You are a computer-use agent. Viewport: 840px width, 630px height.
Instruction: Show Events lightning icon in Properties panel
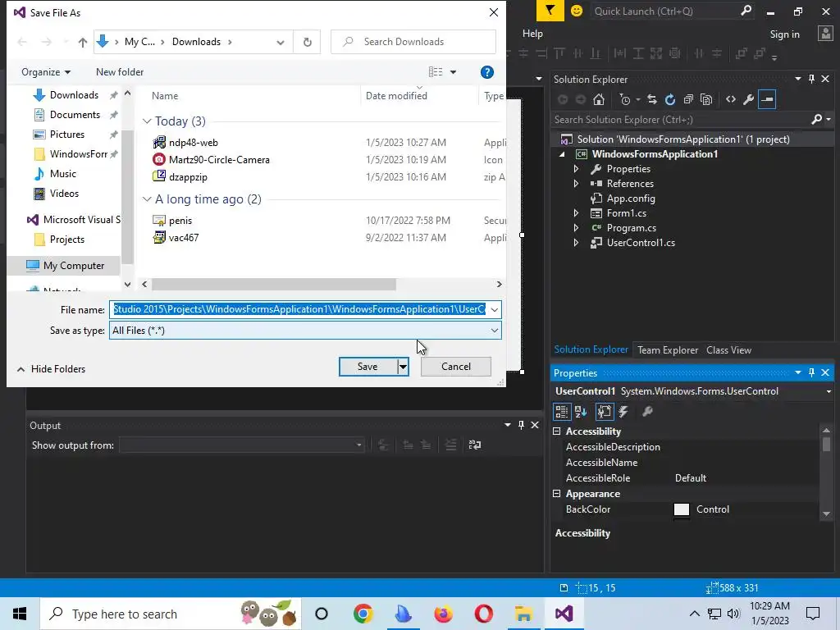(x=623, y=412)
